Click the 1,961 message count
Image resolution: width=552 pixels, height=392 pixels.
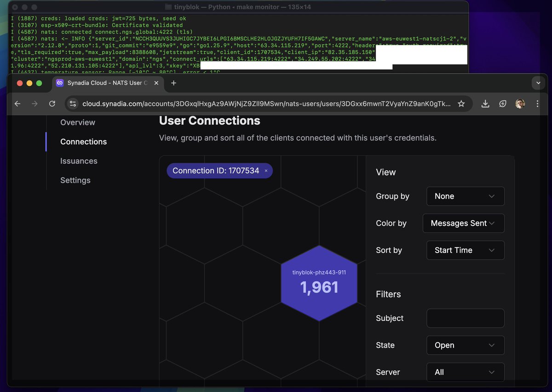pyautogui.click(x=319, y=287)
